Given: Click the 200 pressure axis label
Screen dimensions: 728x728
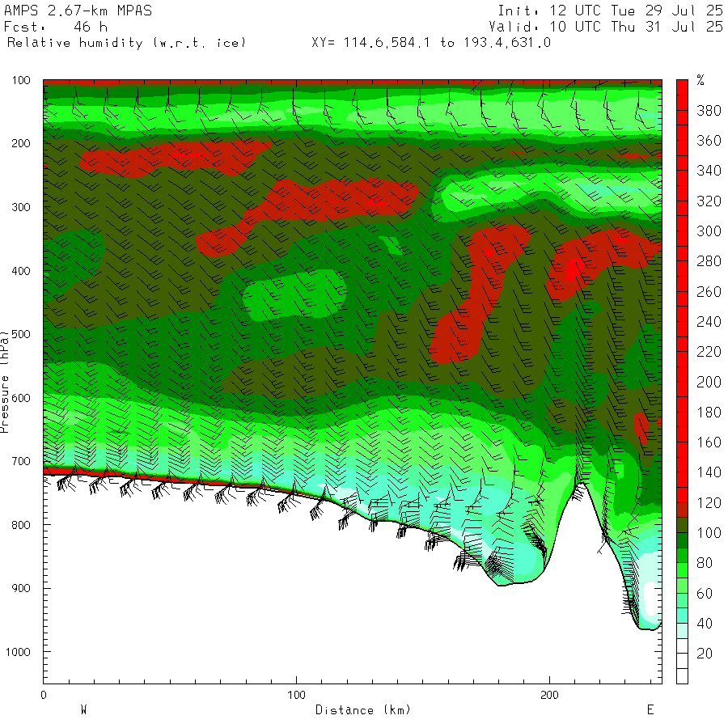Looking at the screenshot, I should [21, 143].
